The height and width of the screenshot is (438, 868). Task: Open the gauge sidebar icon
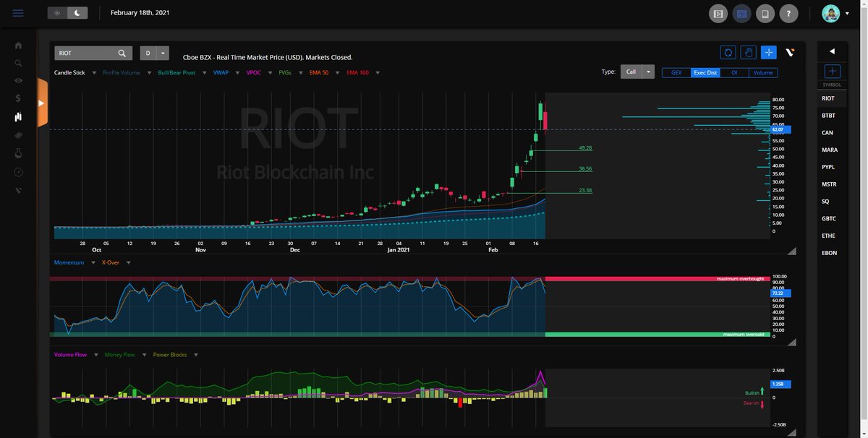point(18,172)
